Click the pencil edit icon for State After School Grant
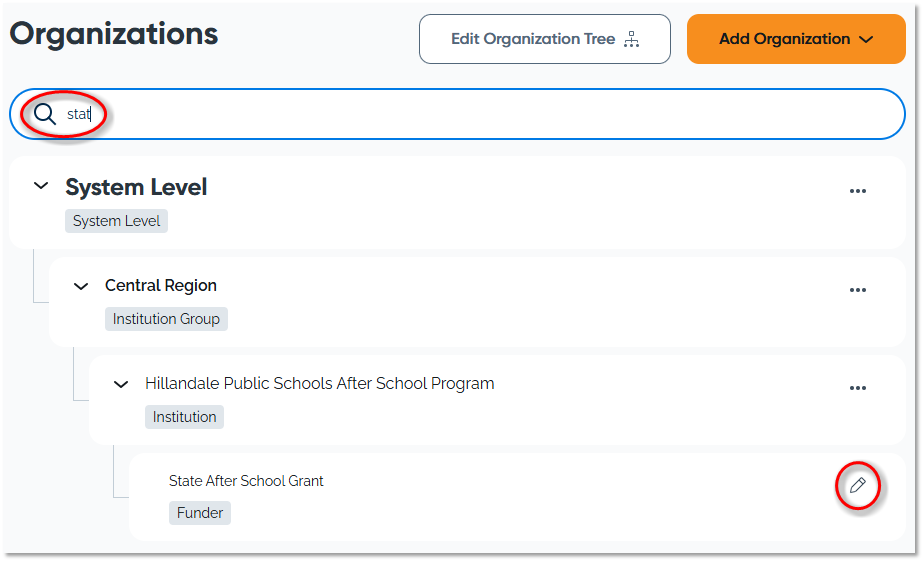 click(857, 486)
